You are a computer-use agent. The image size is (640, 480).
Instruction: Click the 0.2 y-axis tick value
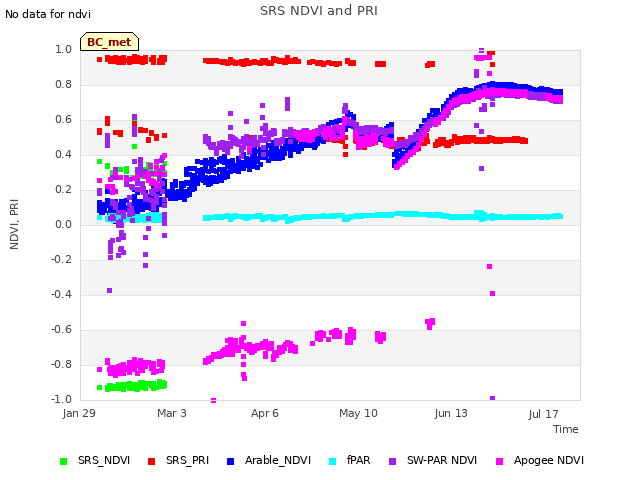click(63, 189)
